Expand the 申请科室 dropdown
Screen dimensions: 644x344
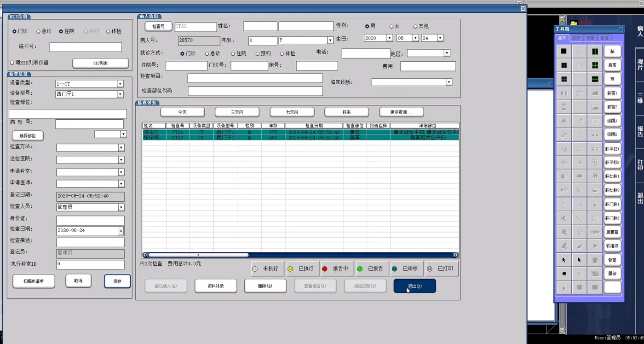point(121,172)
